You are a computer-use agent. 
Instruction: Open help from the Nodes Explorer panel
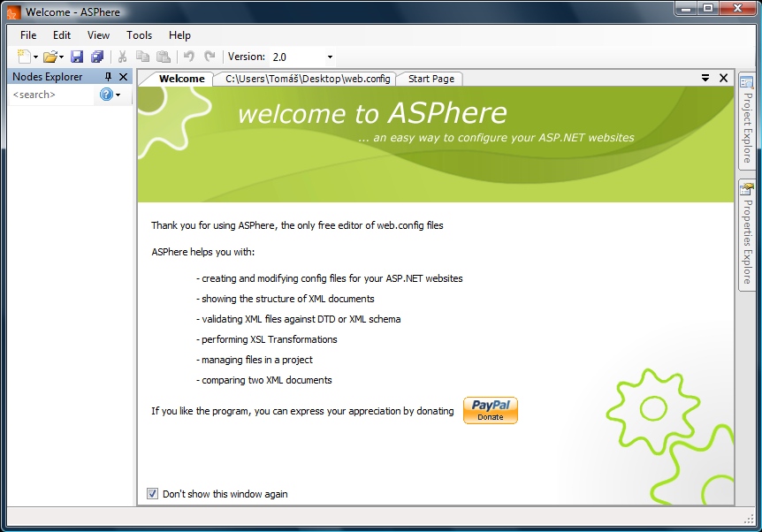pyautogui.click(x=108, y=95)
